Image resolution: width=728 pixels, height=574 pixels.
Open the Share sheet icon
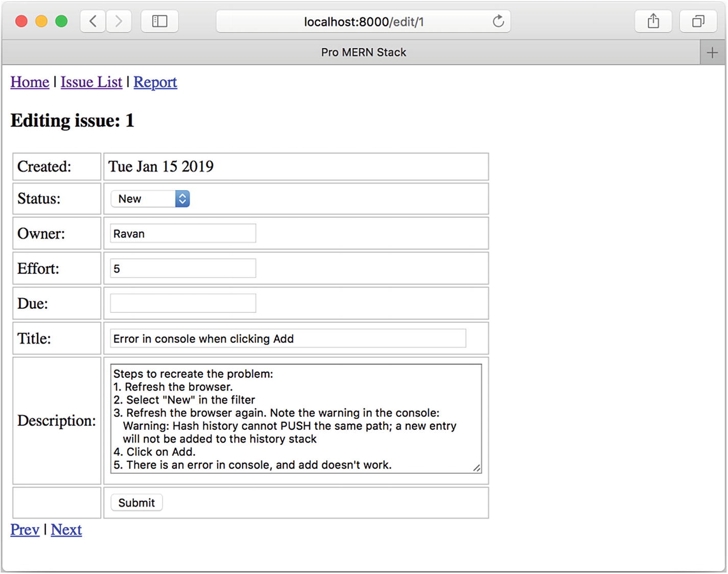653,21
